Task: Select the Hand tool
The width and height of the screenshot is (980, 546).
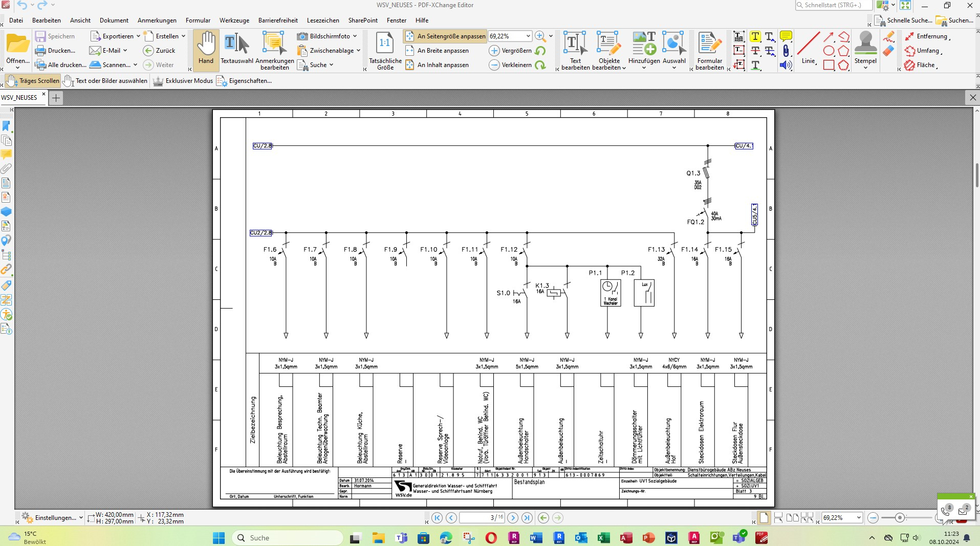Action: click(x=206, y=49)
